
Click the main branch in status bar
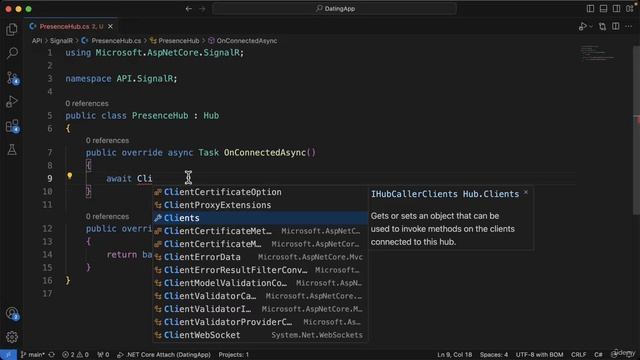click(x=33, y=355)
